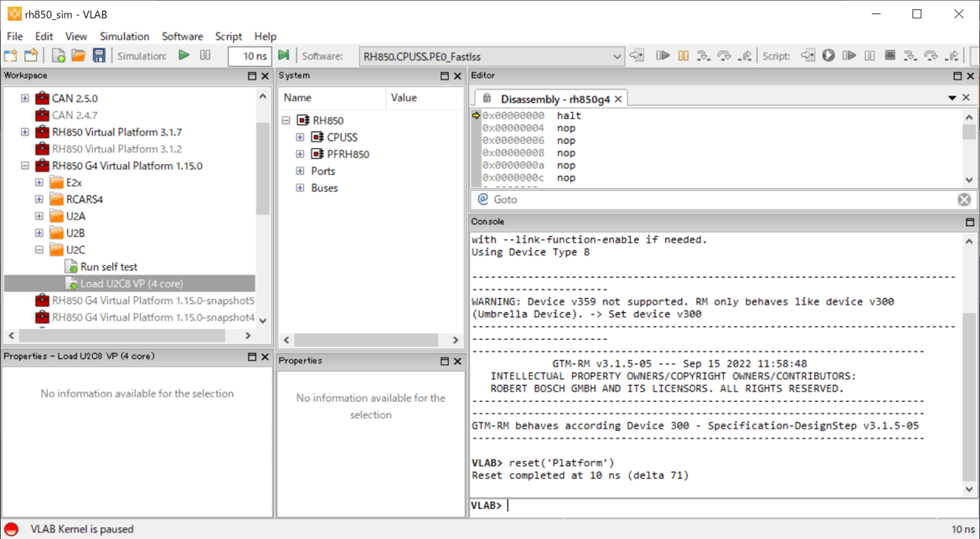The height and width of the screenshot is (539, 980).
Task: Clear the Goto field with X icon
Action: coord(964,199)
